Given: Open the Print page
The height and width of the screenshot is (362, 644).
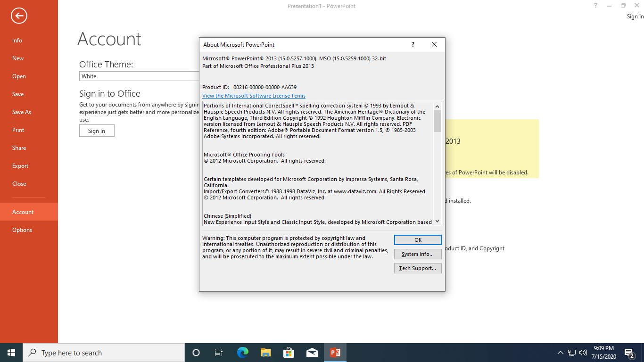Looking at the screenshot, I should point(29,130).
